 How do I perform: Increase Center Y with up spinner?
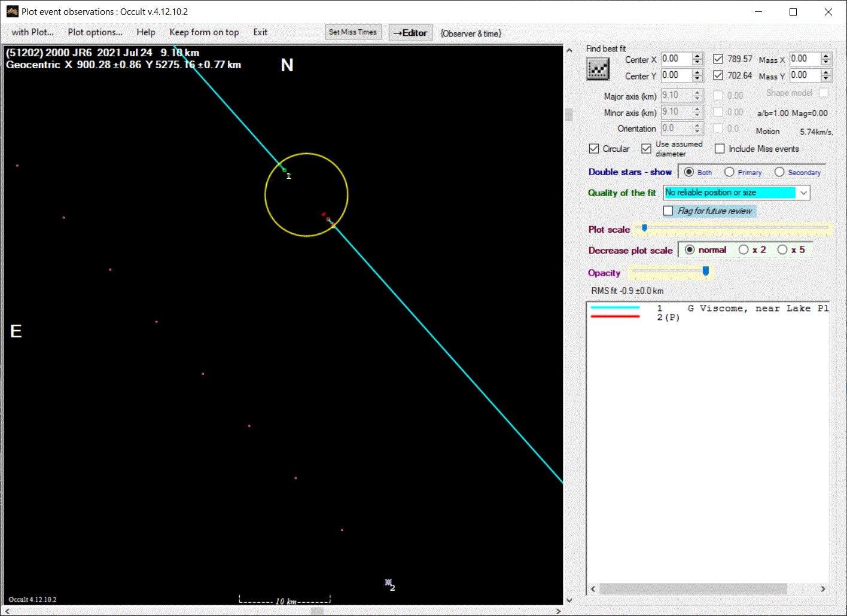(697, 72)
